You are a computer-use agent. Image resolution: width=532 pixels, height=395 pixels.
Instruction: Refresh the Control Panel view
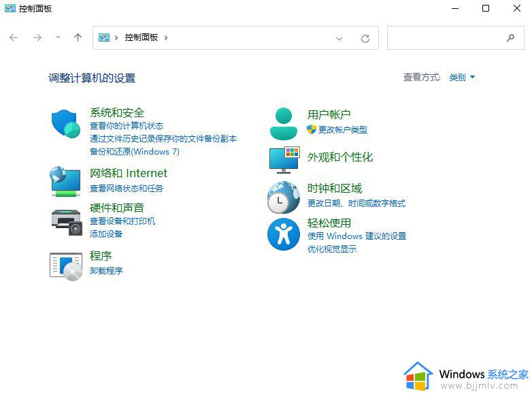pos(365,38)
